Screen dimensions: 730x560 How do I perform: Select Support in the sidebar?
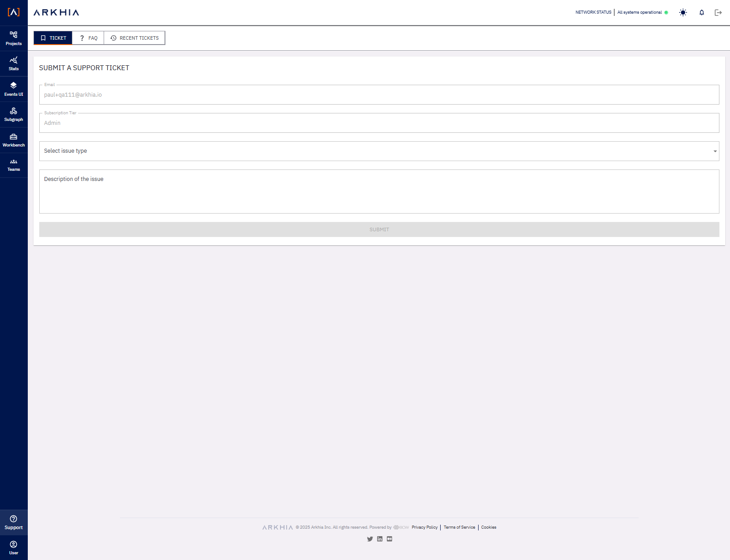click(14, 522)
